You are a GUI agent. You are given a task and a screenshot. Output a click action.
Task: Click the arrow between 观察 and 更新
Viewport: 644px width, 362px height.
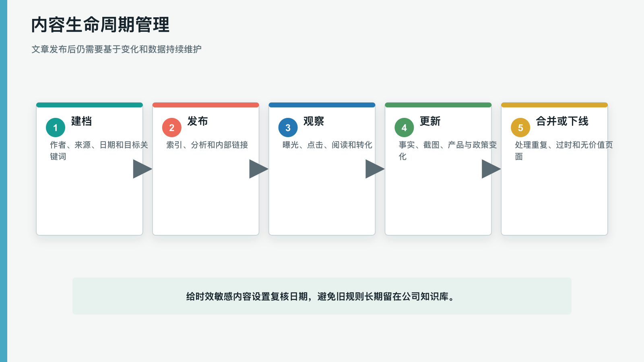click(x=375, y=169)
